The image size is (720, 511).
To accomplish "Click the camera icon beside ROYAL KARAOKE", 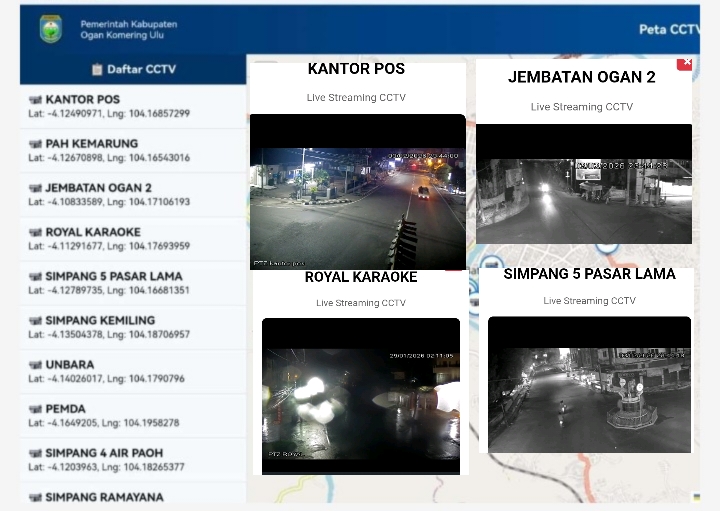I will 36,232.
